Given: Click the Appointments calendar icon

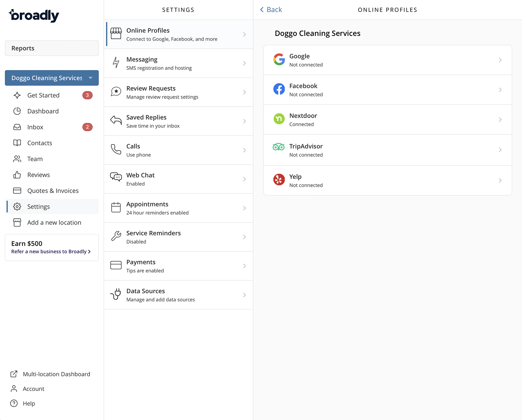Looking at the screenshot, I should click(116, 207).
